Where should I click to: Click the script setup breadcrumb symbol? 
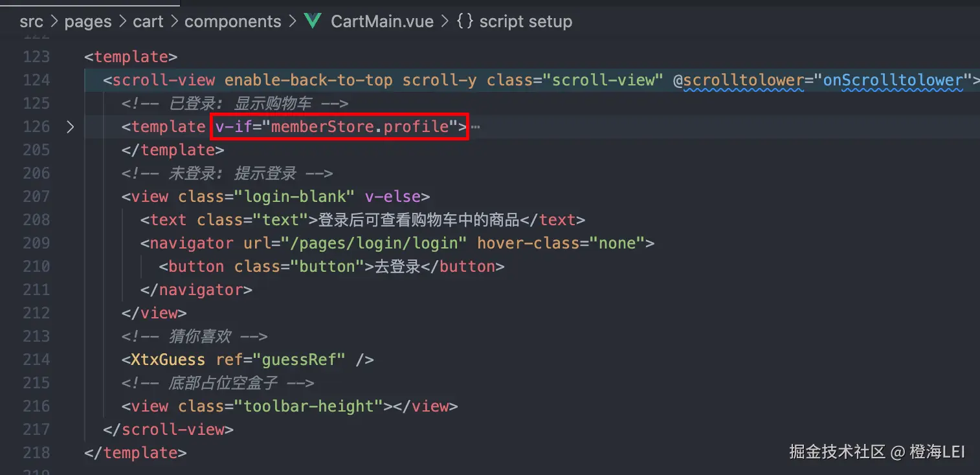(526, 21)
